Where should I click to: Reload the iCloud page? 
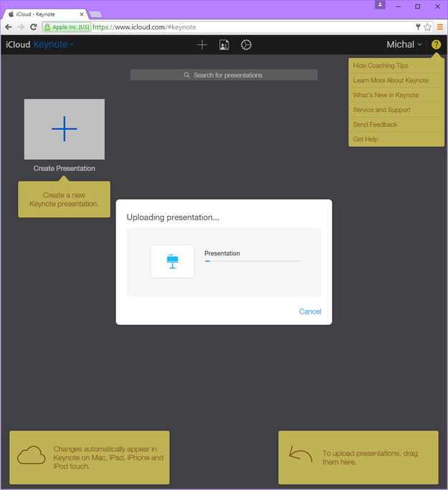(x=34, y=27)
